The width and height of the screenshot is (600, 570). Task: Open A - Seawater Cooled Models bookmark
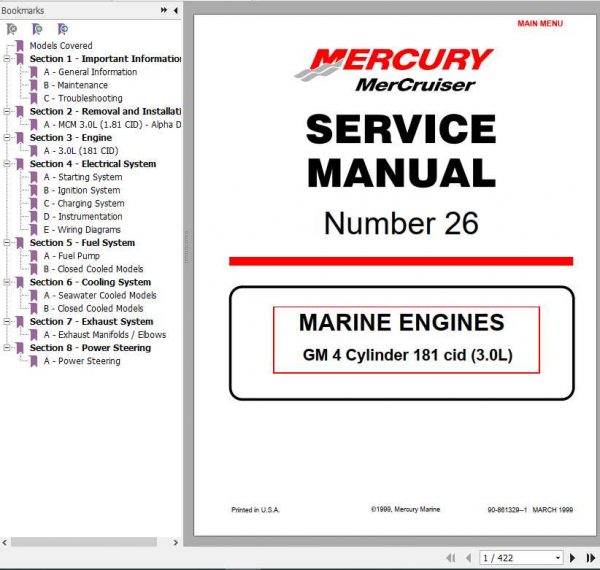point(100,295)
